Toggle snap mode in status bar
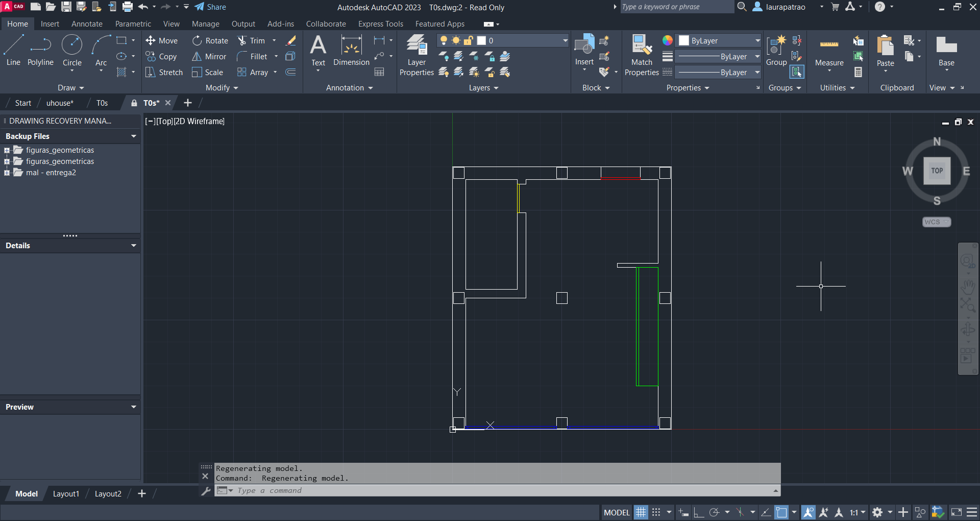 point(656,512)
